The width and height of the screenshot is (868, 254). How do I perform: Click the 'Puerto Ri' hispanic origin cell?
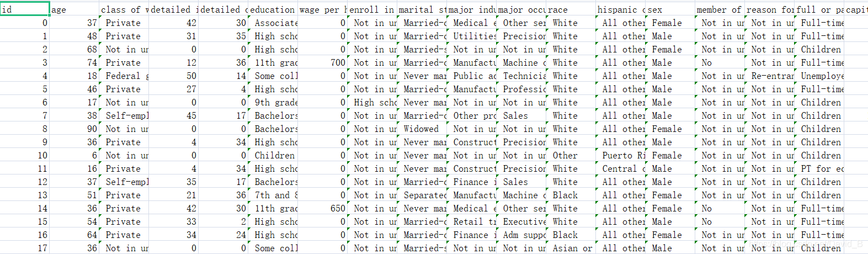point(621,155)
